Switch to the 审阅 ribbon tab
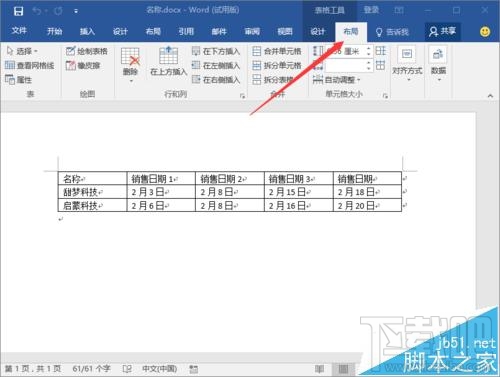The width and height of the screenshot is (500, 377). [252, 31]
